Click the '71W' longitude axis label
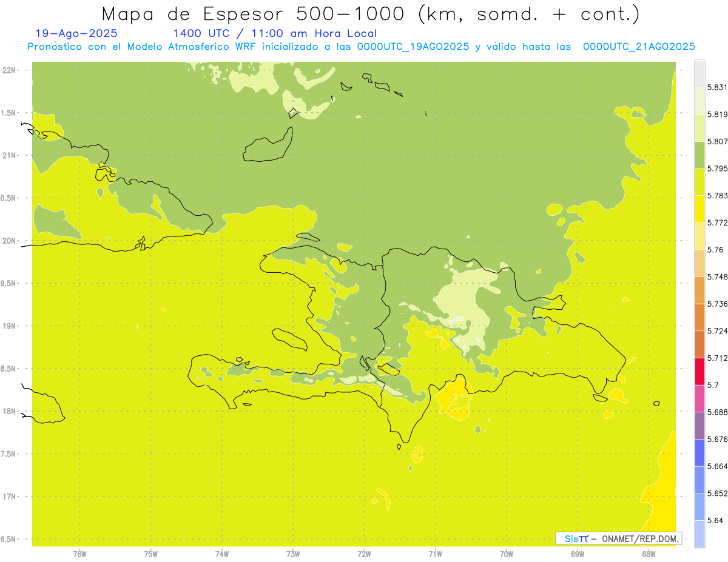 click(x=436, y=554)
